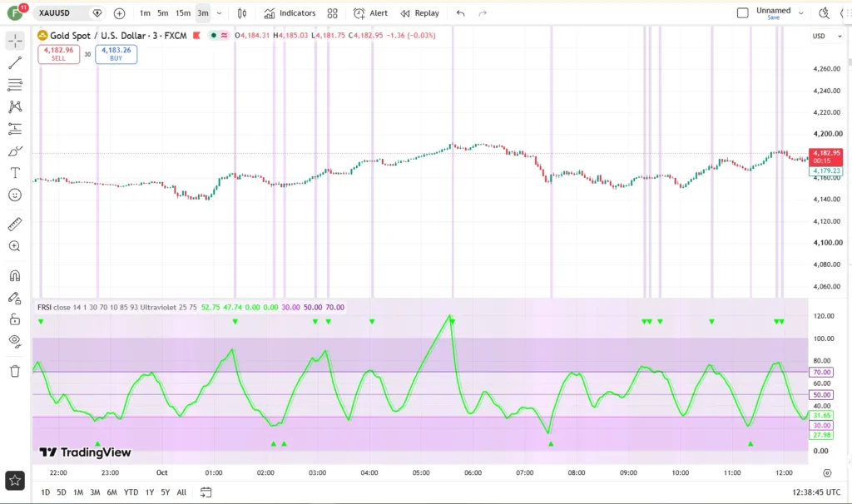Select the 1D date range

(x=46, y=492)
